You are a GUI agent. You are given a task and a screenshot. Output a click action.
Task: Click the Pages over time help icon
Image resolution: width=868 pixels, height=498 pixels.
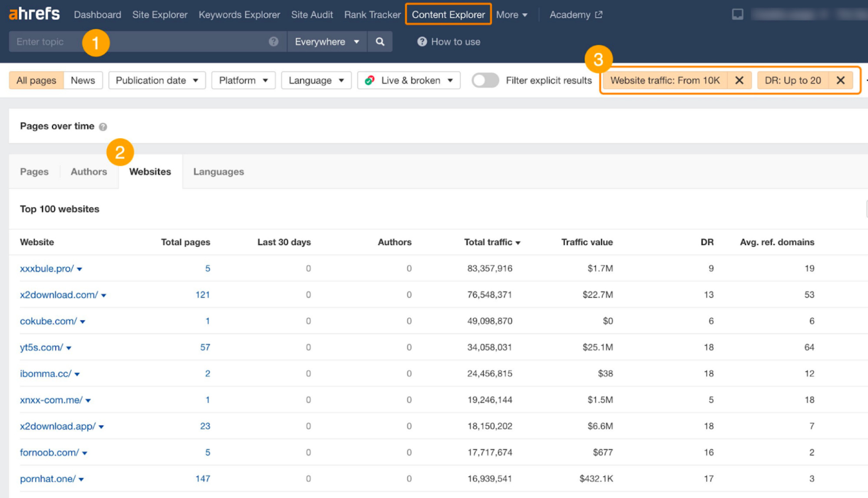pos(103,126)
